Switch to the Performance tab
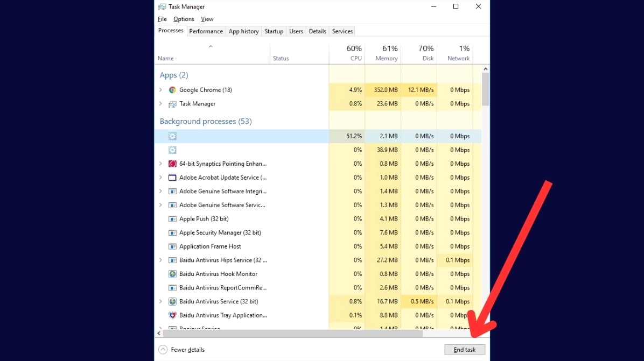The width and height of the screenshot is (644, 361). point(206,31)
